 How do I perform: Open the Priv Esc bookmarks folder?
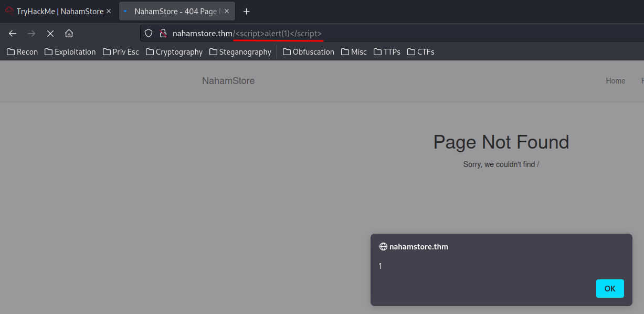click(x=121, y=51)
